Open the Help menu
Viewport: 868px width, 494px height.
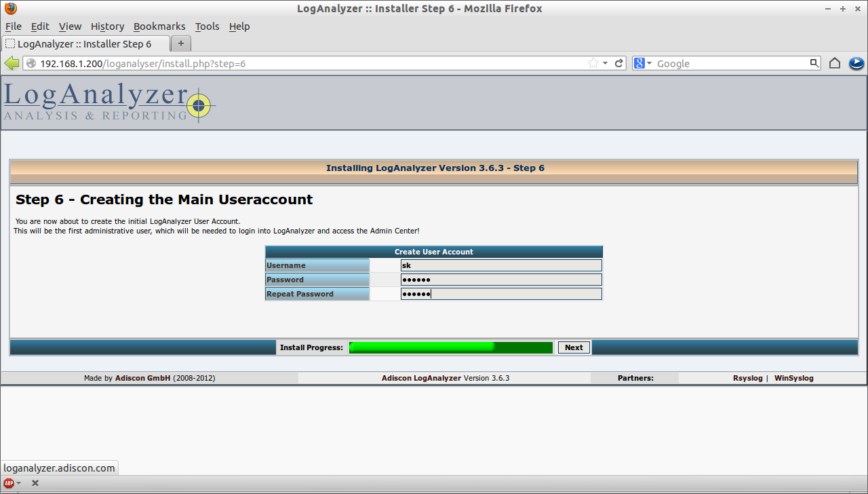point(239,26)
